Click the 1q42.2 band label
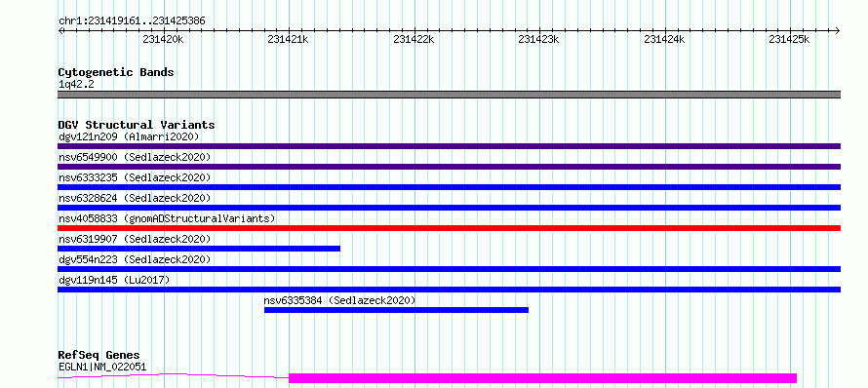 pos(76,85)
